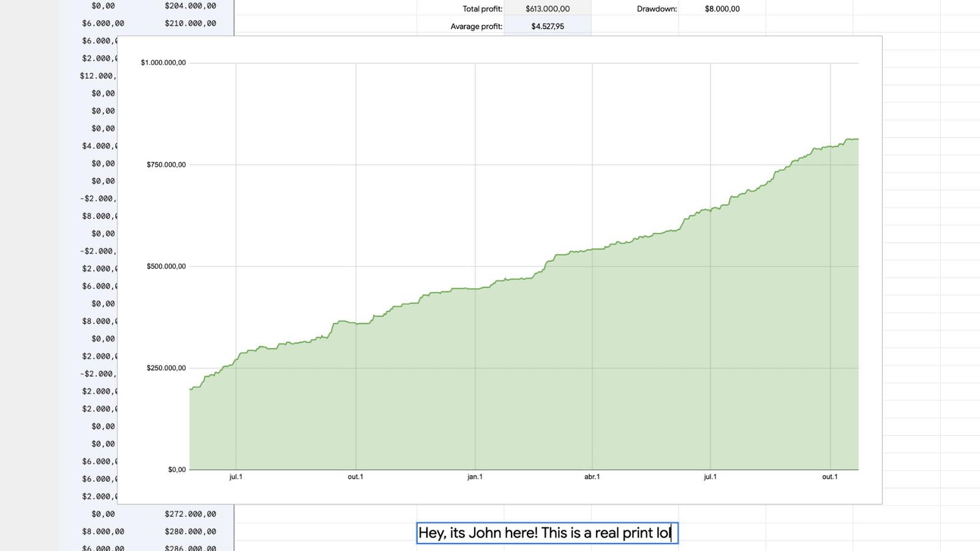
Task: Click the Drawdown value cell
Action: 722,9
